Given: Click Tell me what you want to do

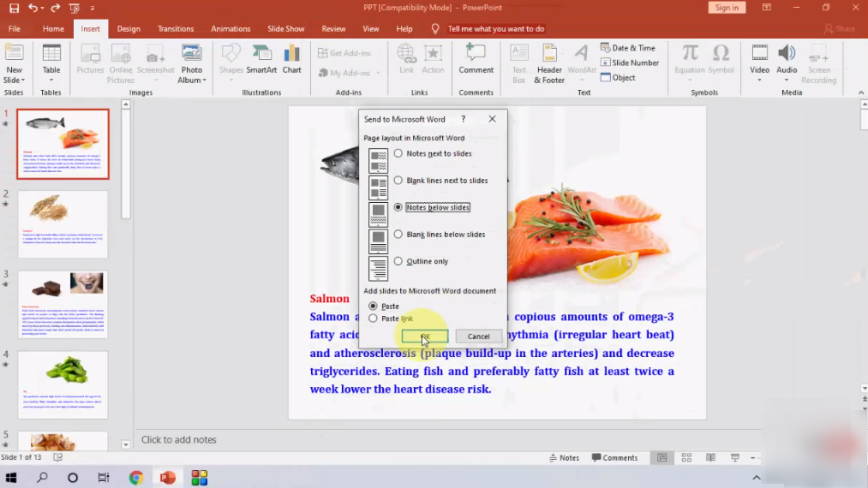Looking at the screenshot, I should click(495, 29).
